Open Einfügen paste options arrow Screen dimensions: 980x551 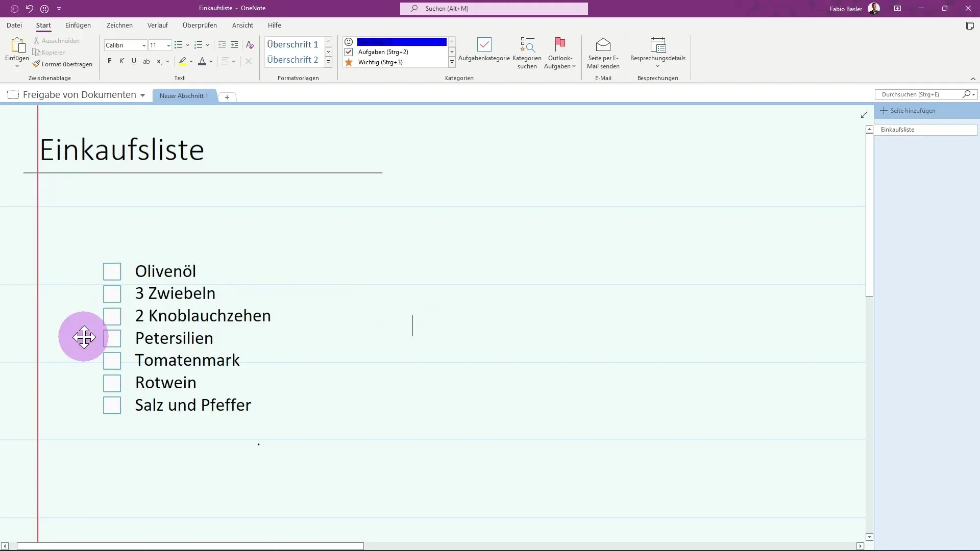[17, 66]
